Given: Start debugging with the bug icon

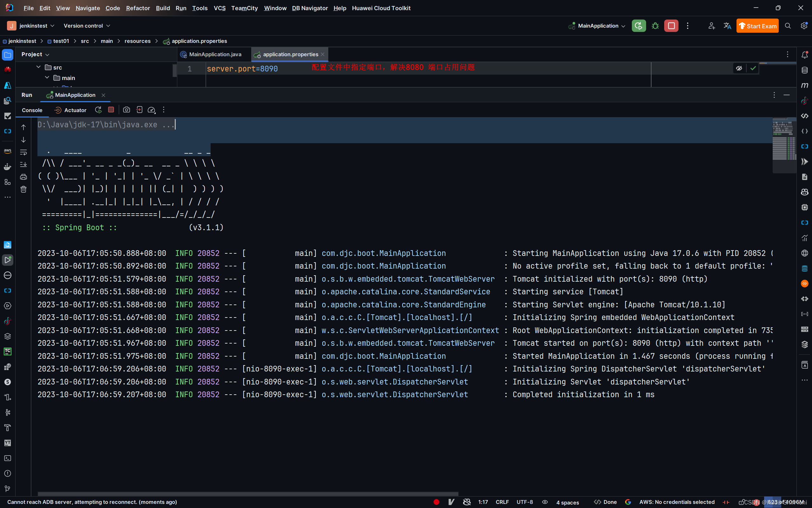Looking at the screenshot, I should coord(655,26).
